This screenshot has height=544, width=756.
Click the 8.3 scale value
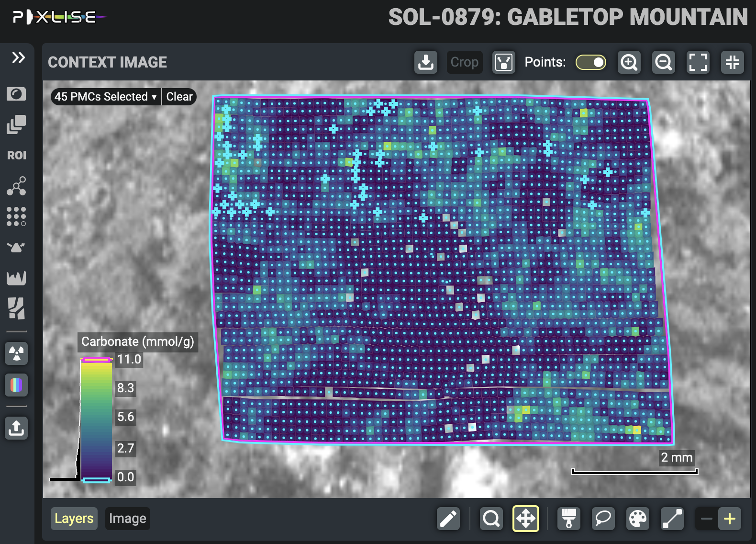click(126, 388)
